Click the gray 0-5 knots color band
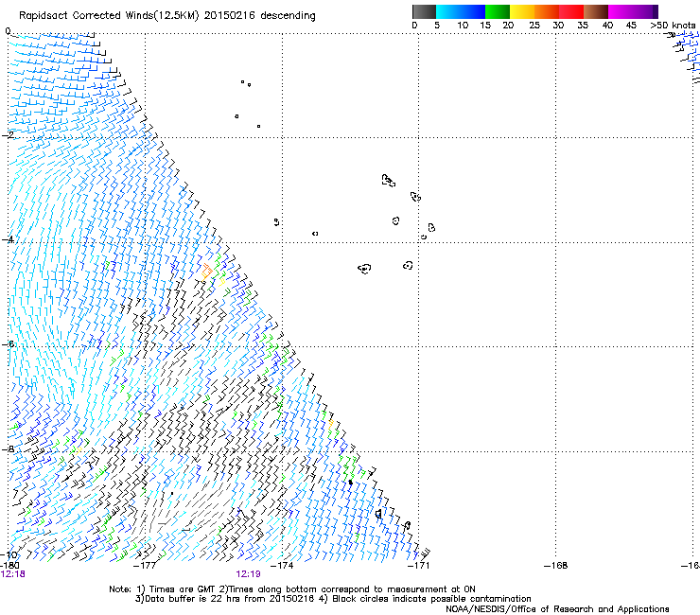The image size is (700, 615). pyautogui.click(x=424, y=11)
